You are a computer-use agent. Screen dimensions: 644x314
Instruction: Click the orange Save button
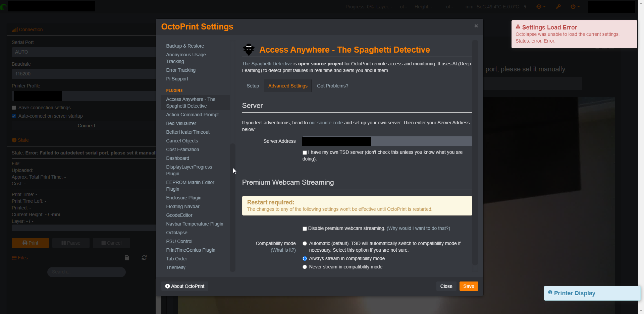(x=469, y=286)
